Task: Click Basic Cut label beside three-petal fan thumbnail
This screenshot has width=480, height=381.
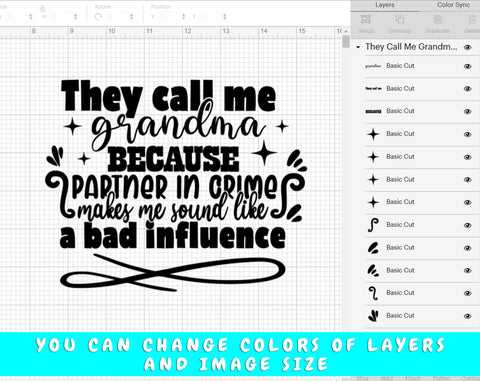Action: [400, 315]
